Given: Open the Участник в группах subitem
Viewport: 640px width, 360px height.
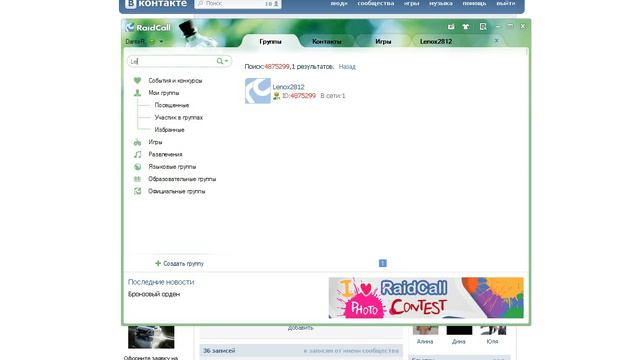Looking at the screenshot, I should [179, 117].
